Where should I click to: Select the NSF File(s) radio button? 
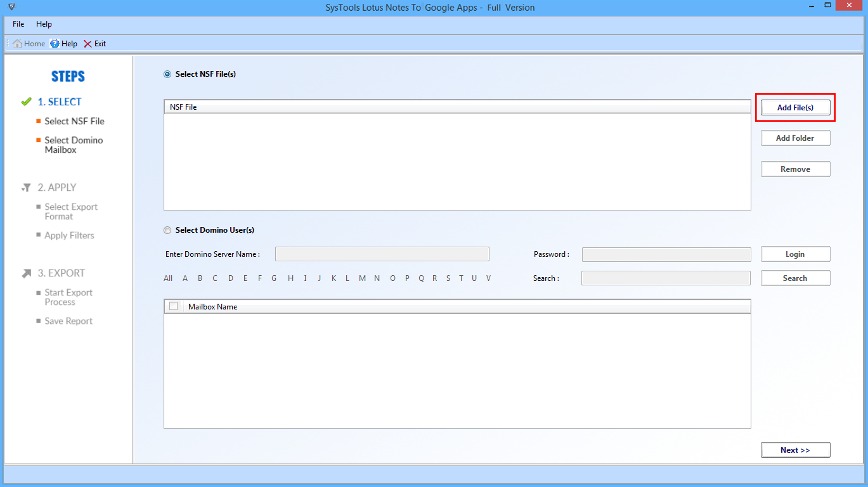167,74
